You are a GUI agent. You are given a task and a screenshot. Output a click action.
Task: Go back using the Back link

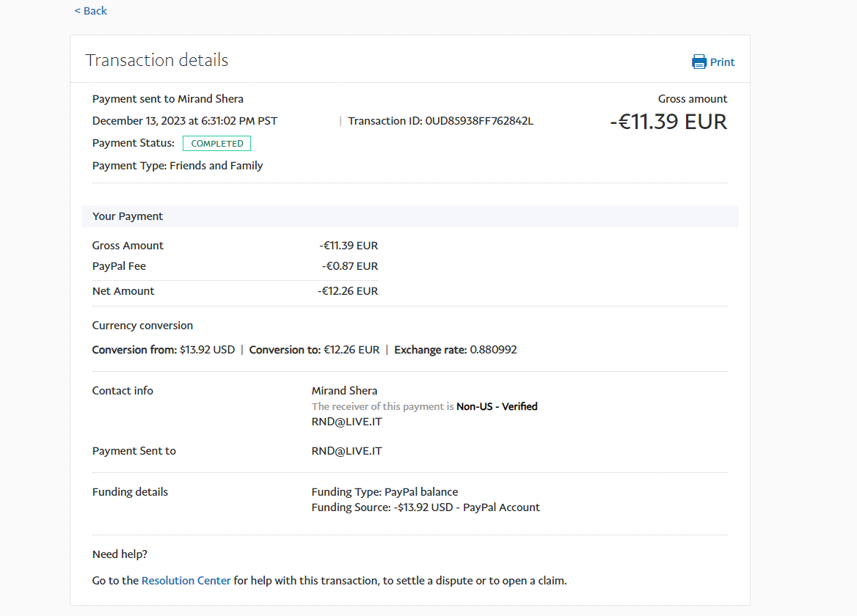click(x=91, y=11)
